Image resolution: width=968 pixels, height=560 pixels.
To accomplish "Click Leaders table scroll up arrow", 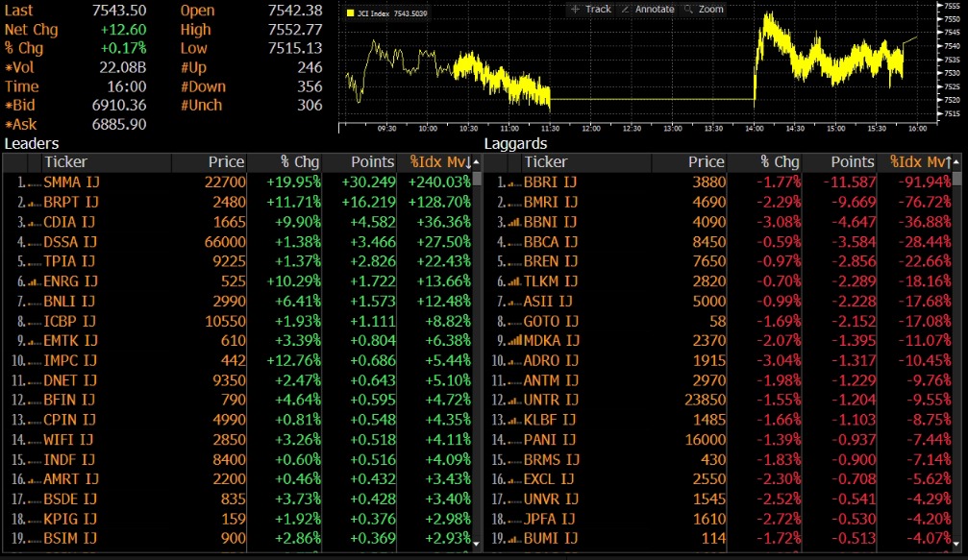I will point(477,162).
